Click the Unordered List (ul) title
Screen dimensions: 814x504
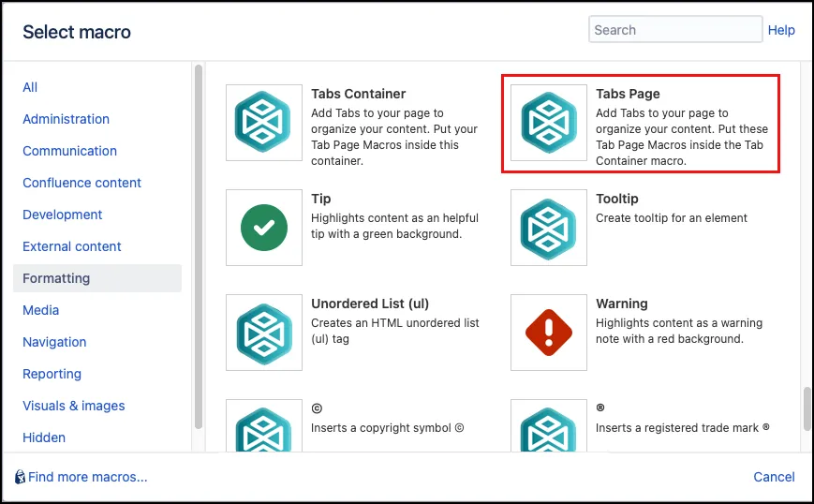pos(370,304)
